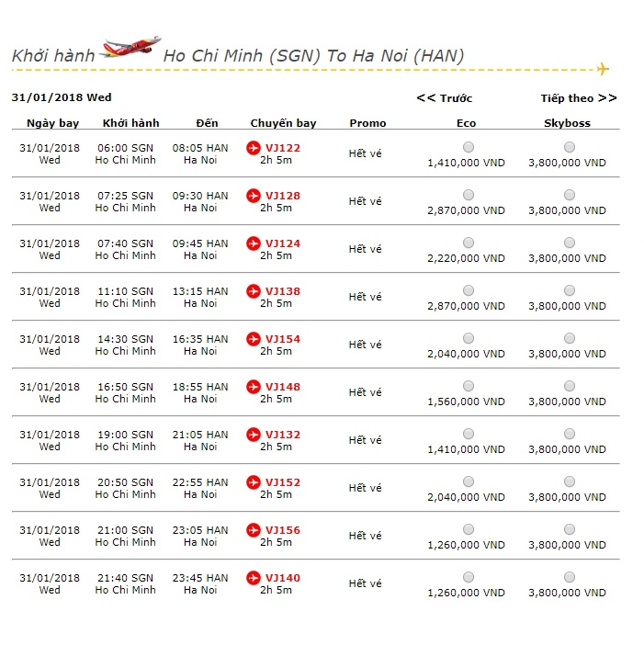Select Eco fare for flight VJ124
This screenshot has height=645, width=644.
click(x=469, y=243)
